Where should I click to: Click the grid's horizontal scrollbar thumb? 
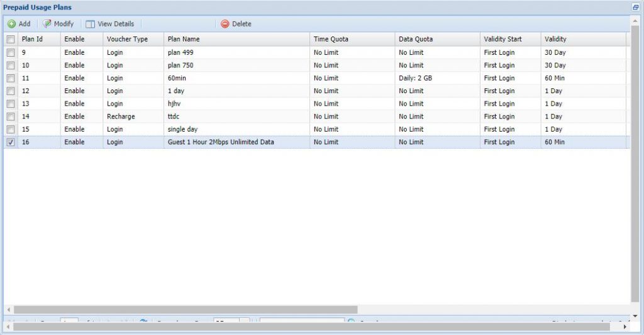tap(186, 310)
